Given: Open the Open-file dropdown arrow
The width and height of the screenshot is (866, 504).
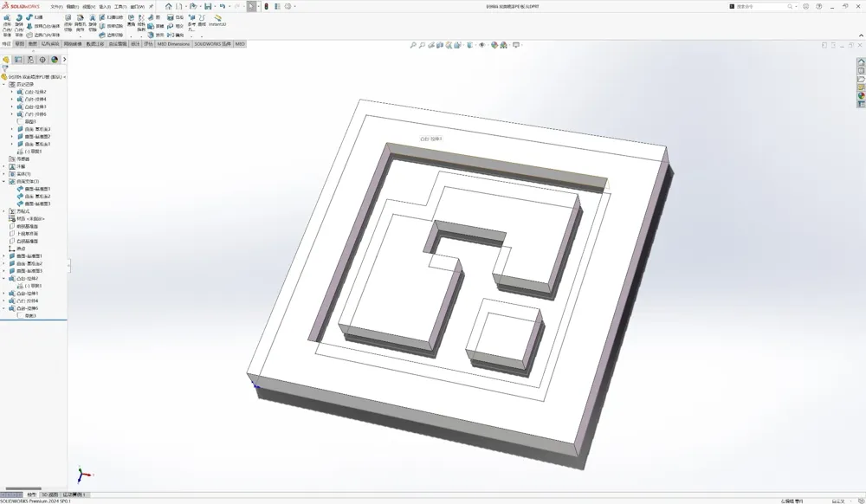Looking at the screenshot, I should (199, 7).
